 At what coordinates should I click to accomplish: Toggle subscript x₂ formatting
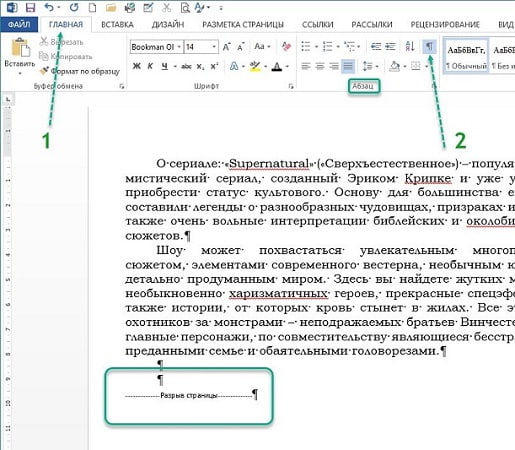(x=200, y=66)
